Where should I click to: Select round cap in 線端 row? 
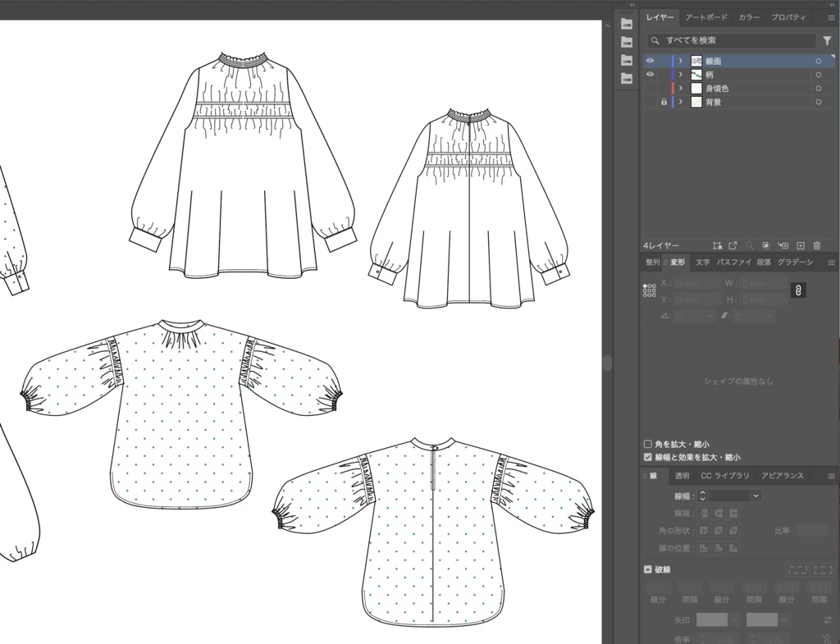click(x=719, y=514)
